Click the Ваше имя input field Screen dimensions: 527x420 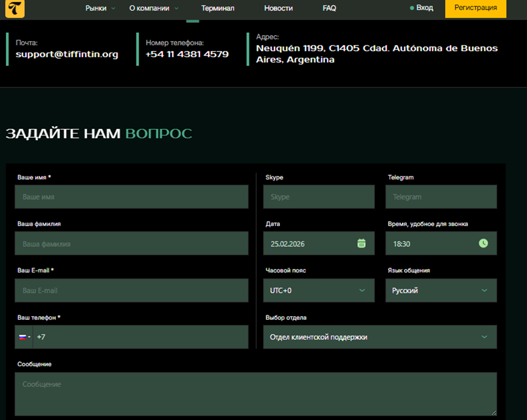[x=131, y=197]
